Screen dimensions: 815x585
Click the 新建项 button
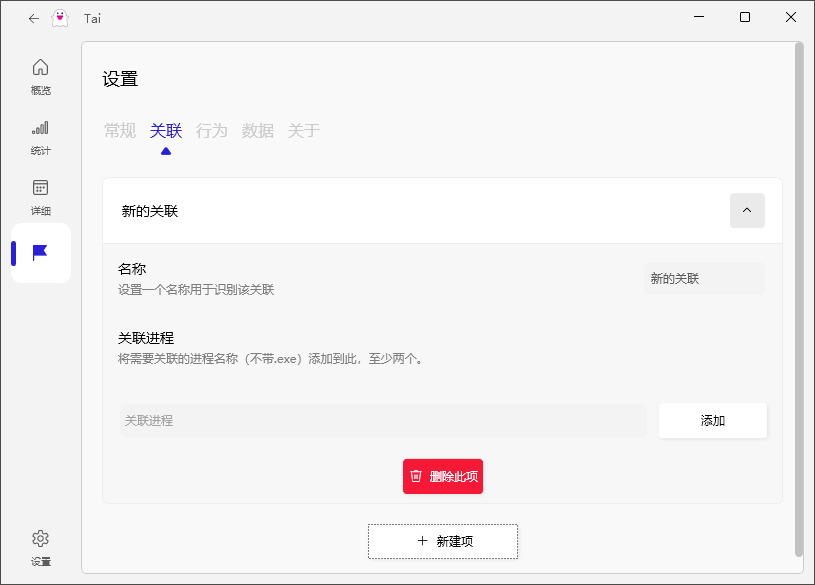[x=443, y=541]
